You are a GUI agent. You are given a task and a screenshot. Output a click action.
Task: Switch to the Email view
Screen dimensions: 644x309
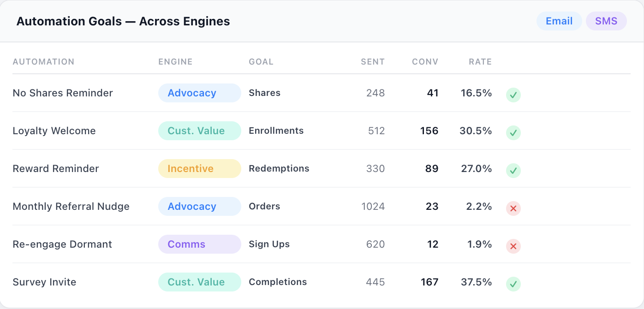point(559,21)
